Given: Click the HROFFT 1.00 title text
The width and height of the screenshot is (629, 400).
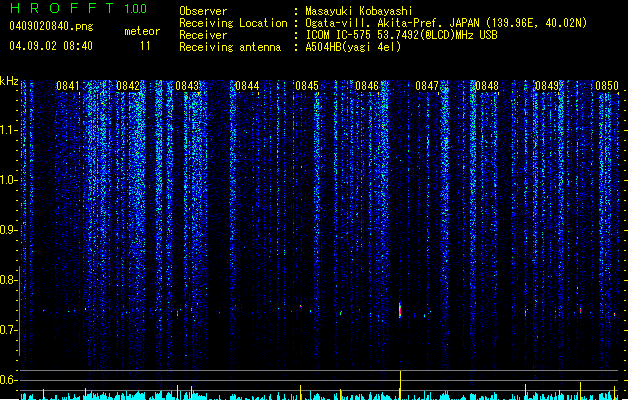Looking at the screenshot, I should [x=79, y=8].
